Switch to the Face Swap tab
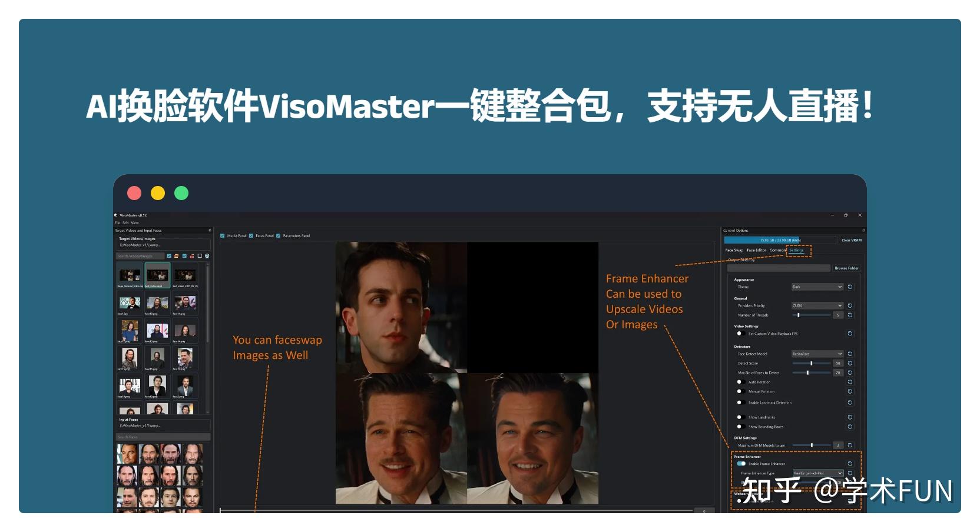Viewport: 980px width, 532px height. pos(734,250)
